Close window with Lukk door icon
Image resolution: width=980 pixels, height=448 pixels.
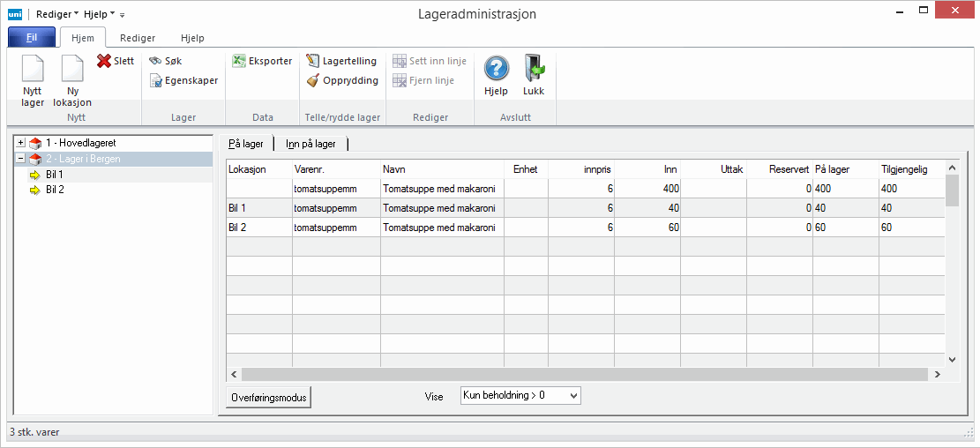(534, 70)
